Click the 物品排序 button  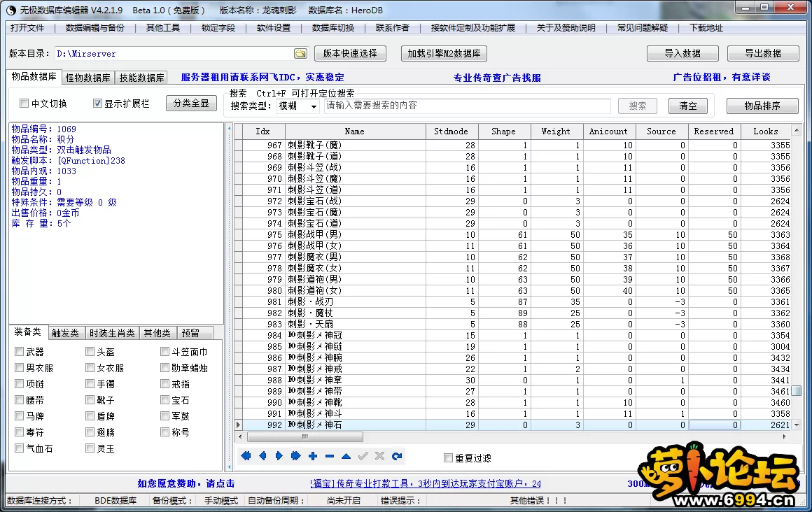[x=762, y=106]
